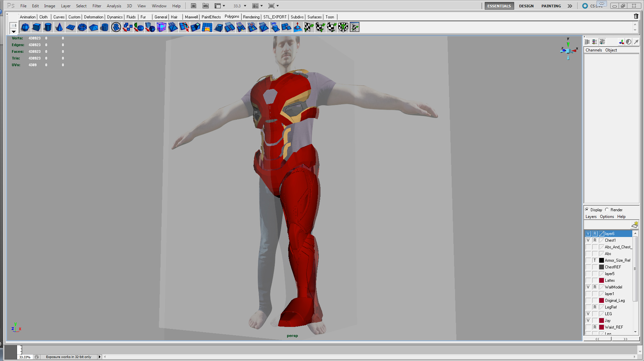Screen dimensions: 644x361
Task: Open the Channels menu in channel box
Action: pos(594,50)
